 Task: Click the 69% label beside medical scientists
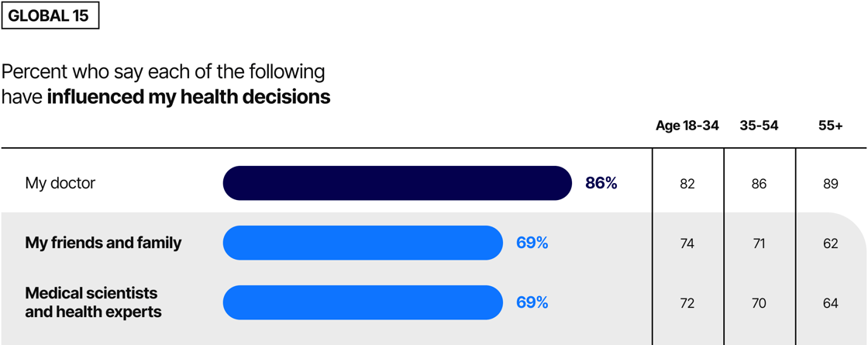tap(532, 302)
